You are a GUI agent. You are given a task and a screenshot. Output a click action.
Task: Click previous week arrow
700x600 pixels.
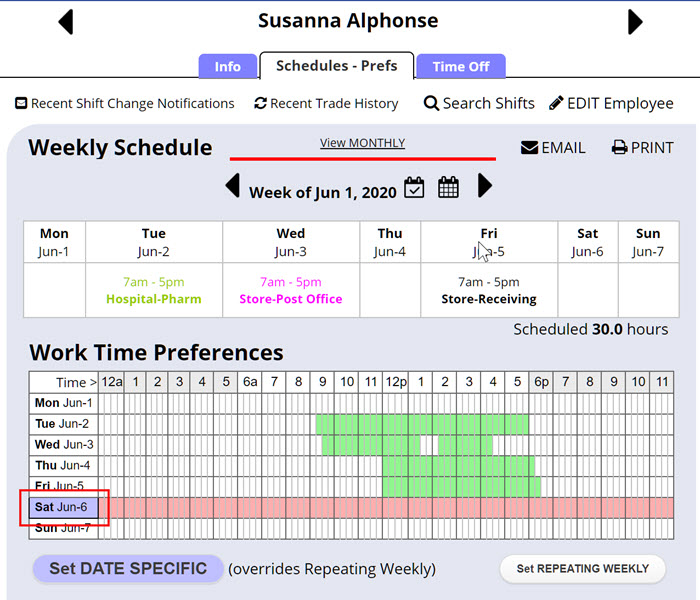click(x=232, y=186)
